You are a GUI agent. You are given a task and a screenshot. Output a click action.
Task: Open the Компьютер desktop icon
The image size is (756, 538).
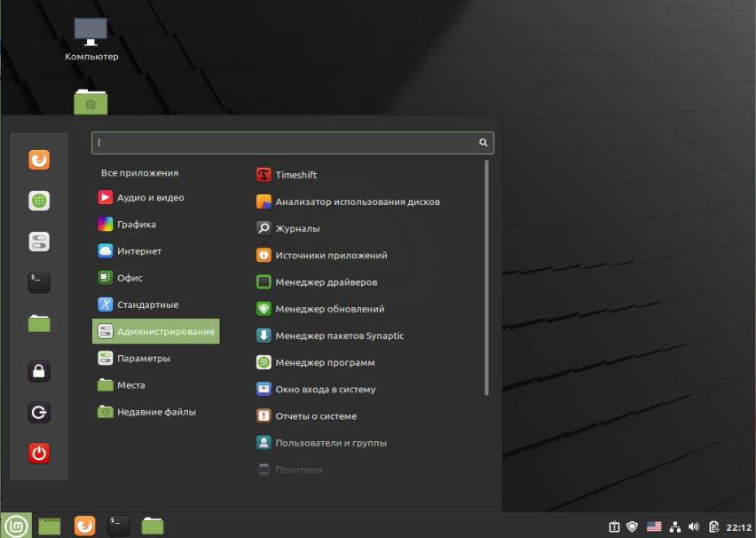coord(91,39)
